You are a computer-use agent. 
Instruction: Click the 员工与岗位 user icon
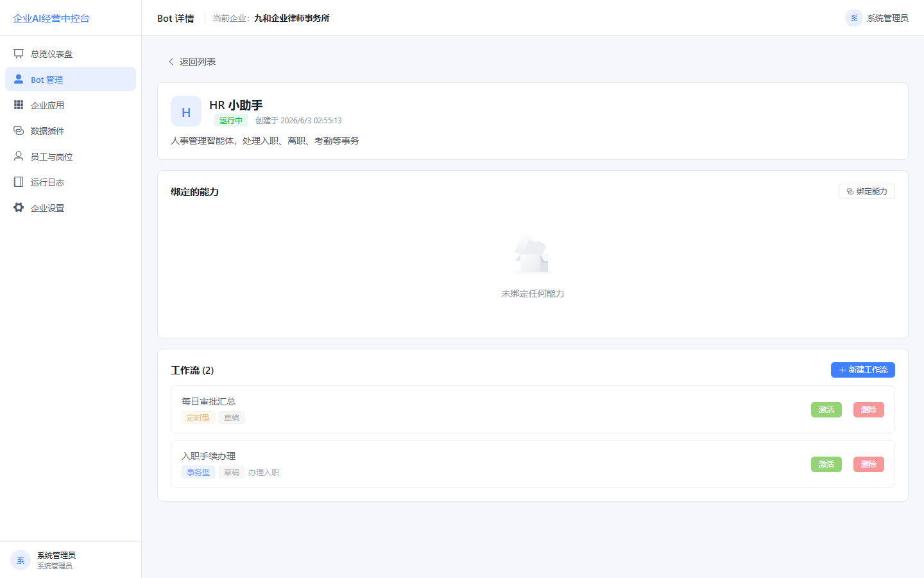click(x=19, y=156)
